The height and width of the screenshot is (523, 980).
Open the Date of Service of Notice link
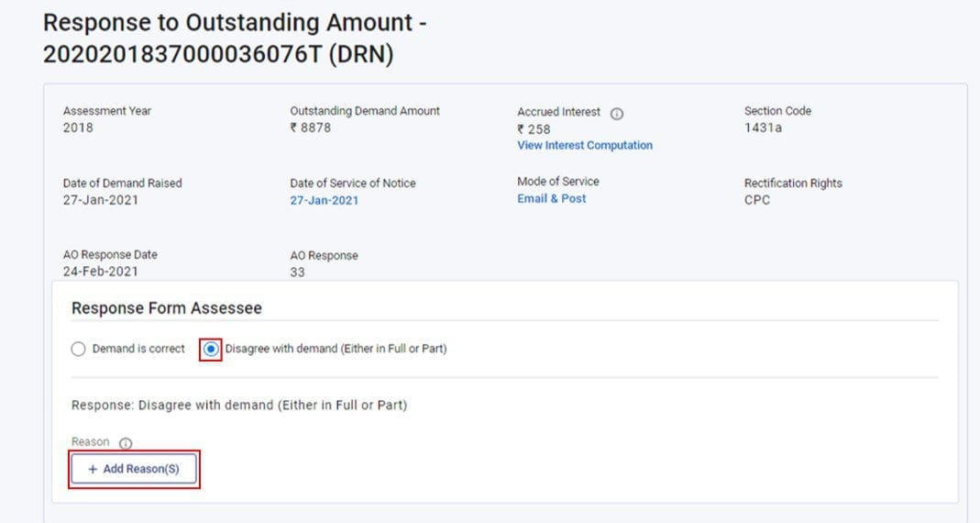[x=324, y=200]
